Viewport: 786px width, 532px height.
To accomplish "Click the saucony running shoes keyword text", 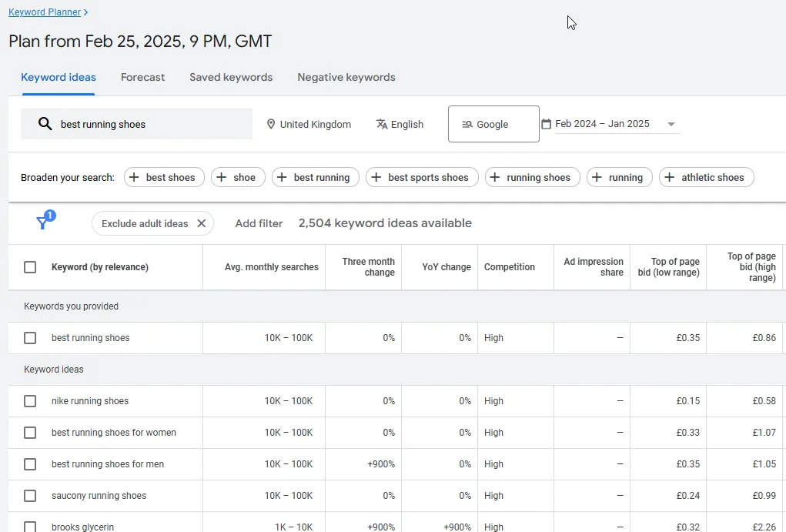I will tap(99, 495).
